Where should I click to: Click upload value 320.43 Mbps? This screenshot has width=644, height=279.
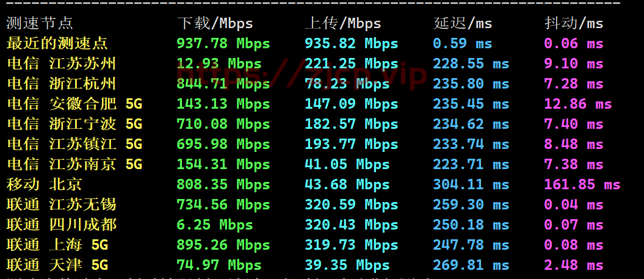[x=352, y=225]
